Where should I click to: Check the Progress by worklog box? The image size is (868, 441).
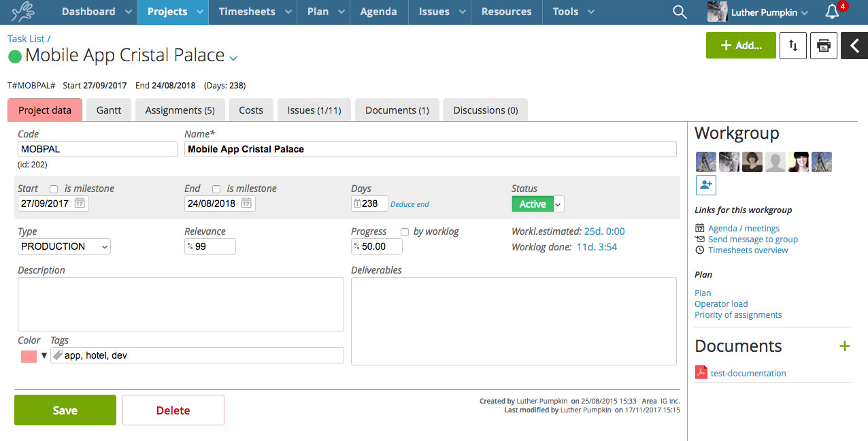pos(405,232)
